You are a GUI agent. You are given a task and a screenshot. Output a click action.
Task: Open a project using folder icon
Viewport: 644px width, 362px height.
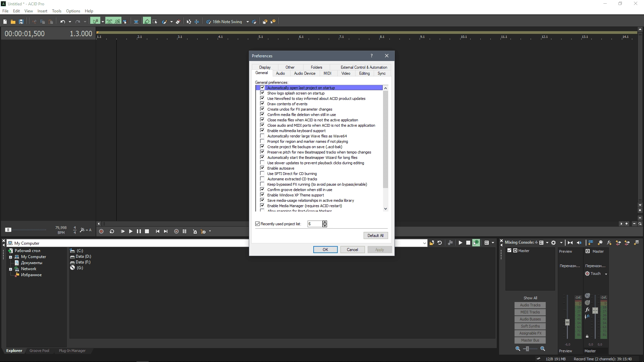[13, 22]
